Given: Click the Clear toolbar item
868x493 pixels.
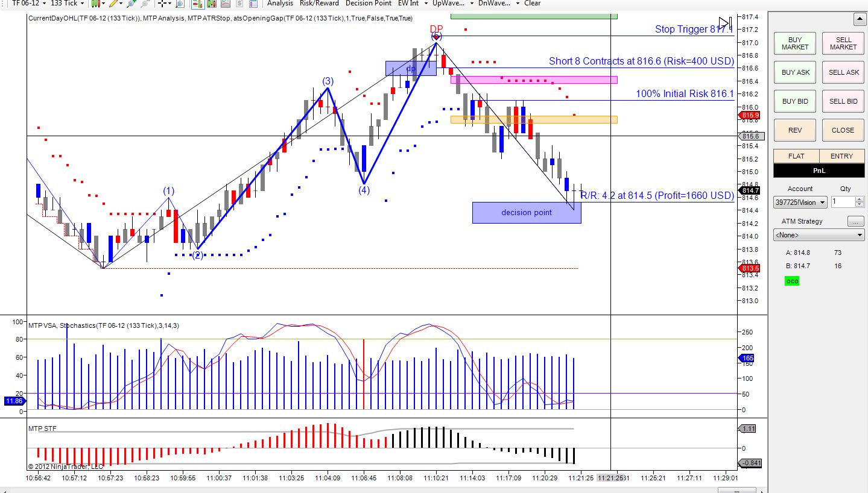Looking at the screenshot, I should (532, 3).
